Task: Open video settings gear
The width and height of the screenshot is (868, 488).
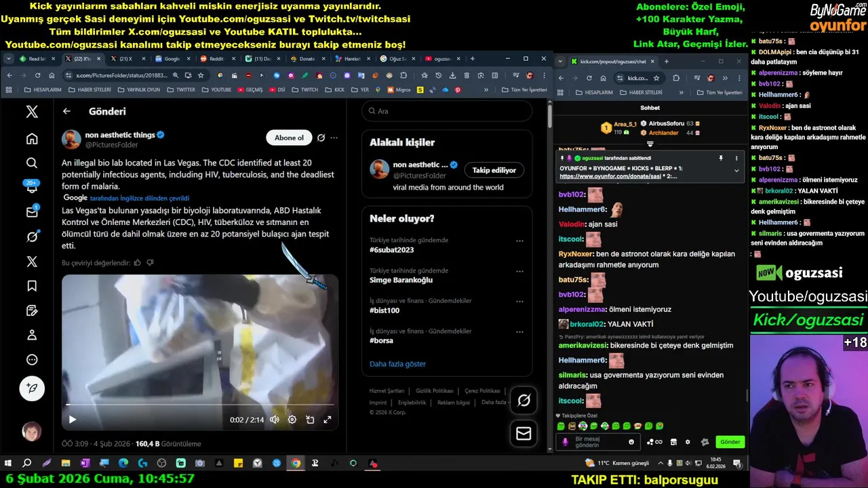Action: (292, 420)
